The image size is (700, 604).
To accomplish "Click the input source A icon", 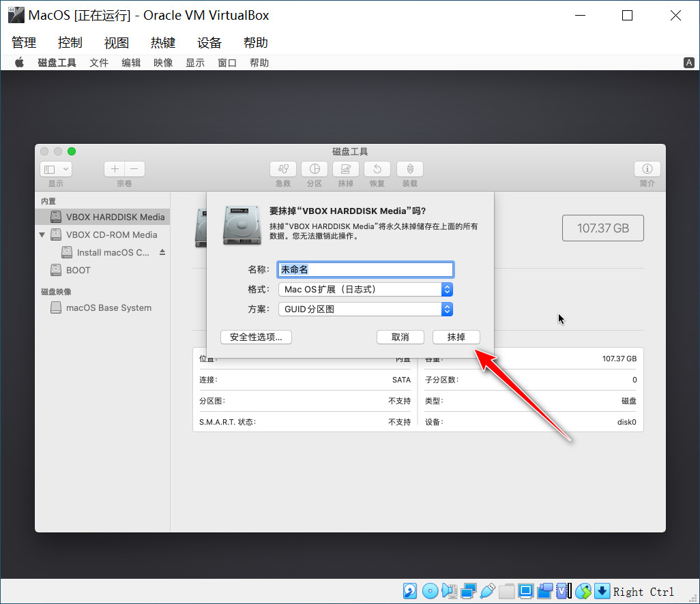I will 689,63.
